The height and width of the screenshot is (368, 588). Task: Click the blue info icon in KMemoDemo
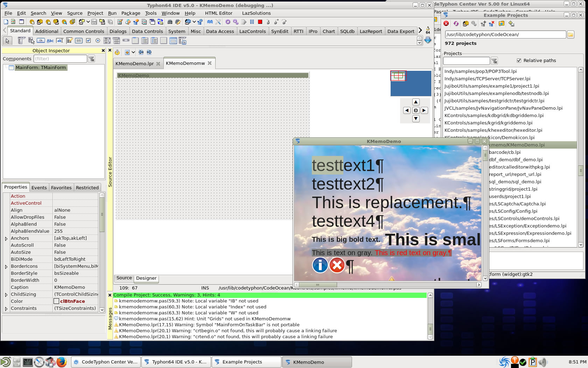(x=320, y=265)
